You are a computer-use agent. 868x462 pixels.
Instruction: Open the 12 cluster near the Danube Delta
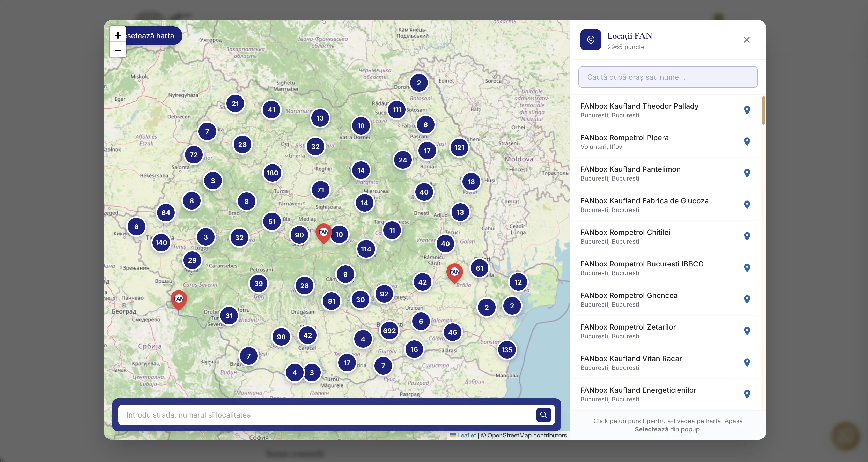pyautogui.click(x=518, y=282)
